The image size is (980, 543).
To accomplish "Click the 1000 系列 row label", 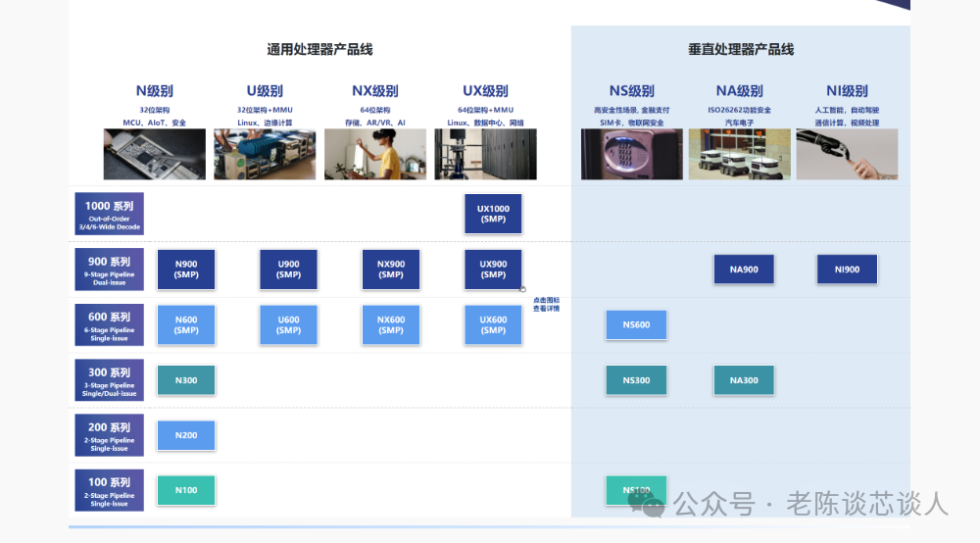I will (x=110, y=214).
